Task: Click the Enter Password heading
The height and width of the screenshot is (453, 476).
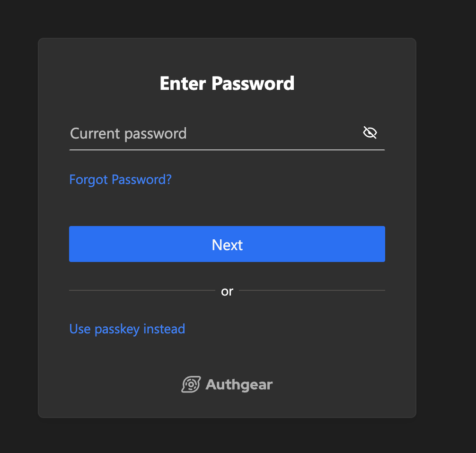Action: (227, 83)
